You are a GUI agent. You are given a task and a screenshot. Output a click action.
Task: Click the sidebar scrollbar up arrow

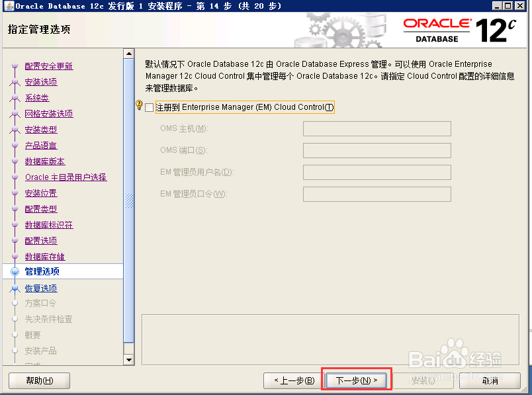tap(129, 53)
